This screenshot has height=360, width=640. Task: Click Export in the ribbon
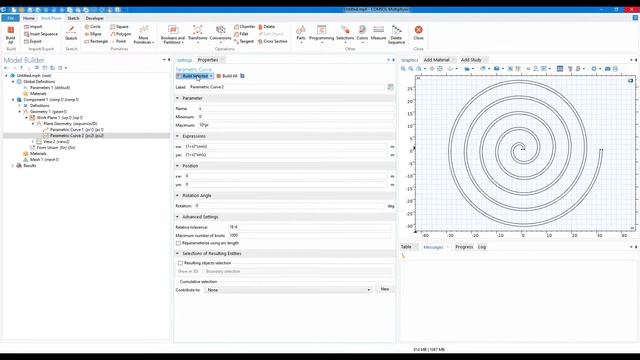coord(33,41)
